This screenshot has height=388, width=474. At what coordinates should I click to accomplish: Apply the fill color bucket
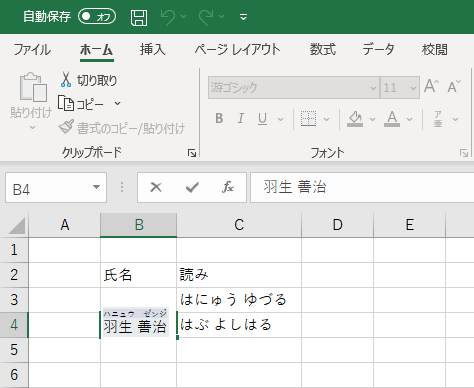coord(355,119)
